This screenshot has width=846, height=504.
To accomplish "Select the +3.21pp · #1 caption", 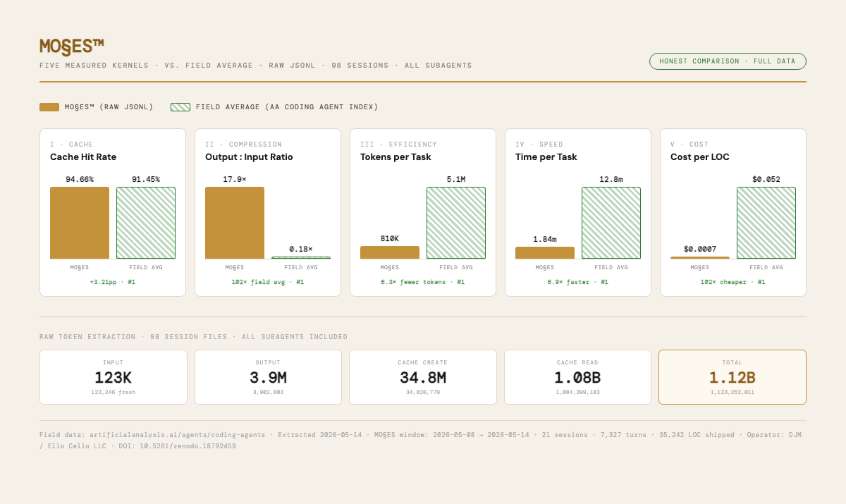I will click(113, 282).
